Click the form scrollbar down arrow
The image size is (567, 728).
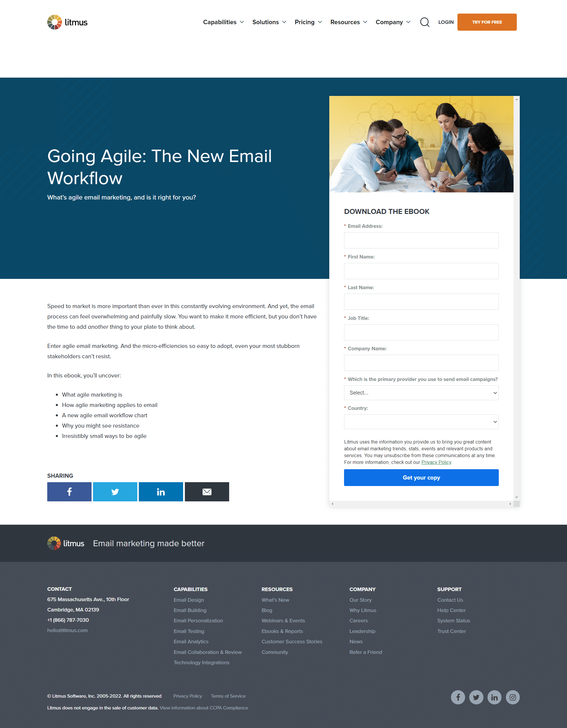pos(517,498)
